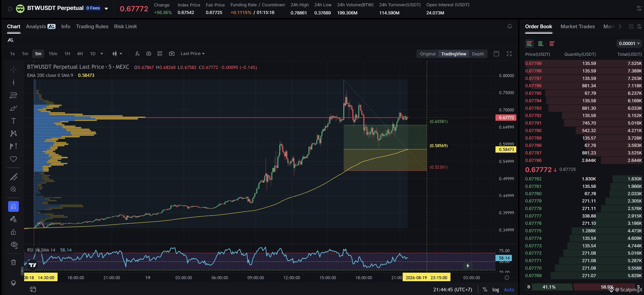Open top-right page preferences icon
Viewport: 644px width, 295px height.
639,9
